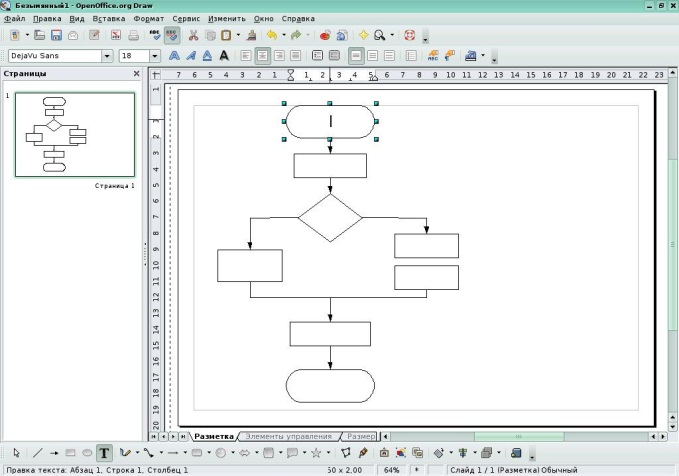Viewport: 679px width, 476px height.
Task: Select the Ellipse tool
Action: pyautogui.click(x=87, y=453)
